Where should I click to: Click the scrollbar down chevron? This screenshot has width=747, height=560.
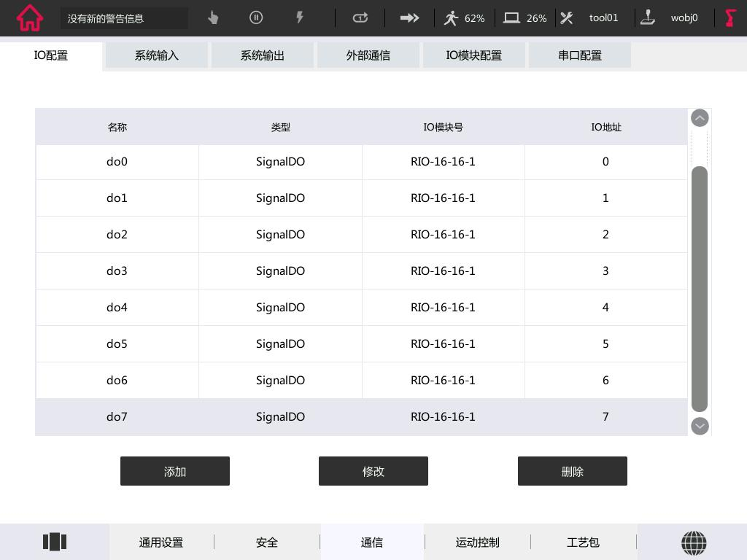click(x=699, y=426)
